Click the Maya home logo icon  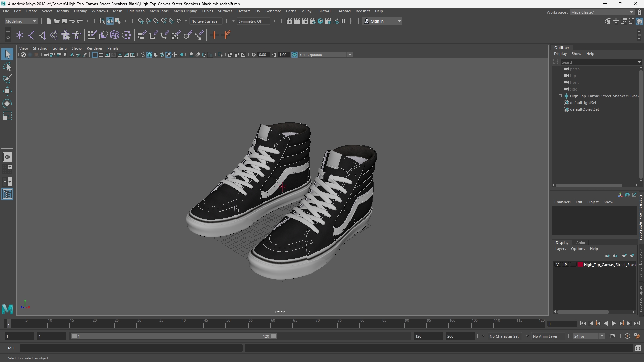7,309
